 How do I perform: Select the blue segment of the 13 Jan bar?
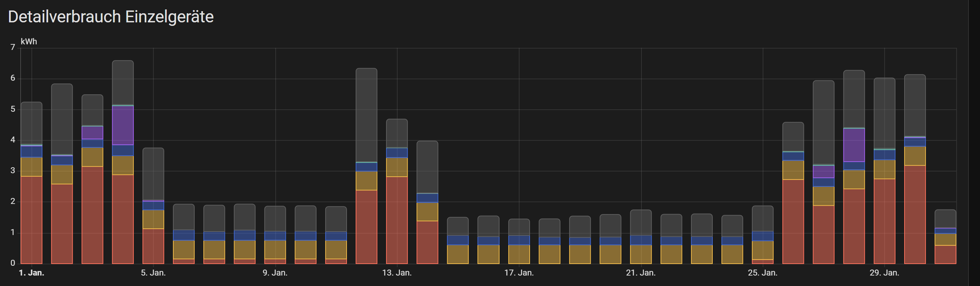coord(397,153)
